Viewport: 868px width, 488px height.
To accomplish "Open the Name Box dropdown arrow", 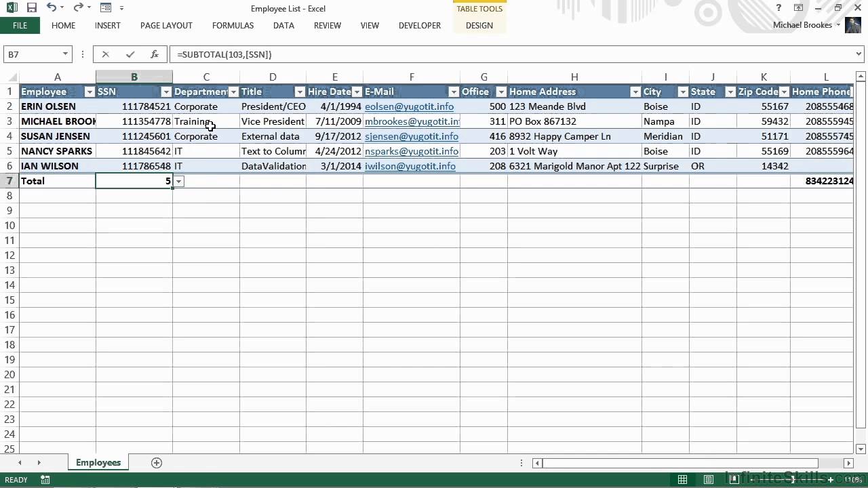I will click(x=65, y=54).
